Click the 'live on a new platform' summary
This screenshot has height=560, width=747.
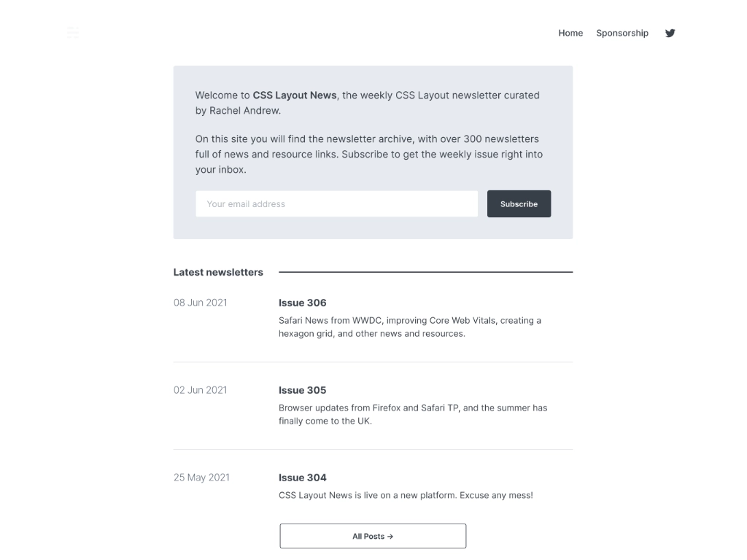click(406, 496)
